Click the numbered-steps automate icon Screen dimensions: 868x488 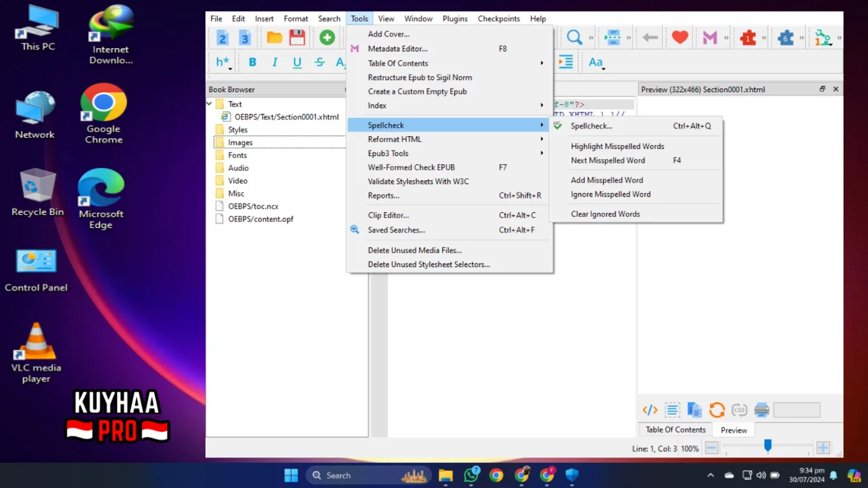[x=823, y=38]
